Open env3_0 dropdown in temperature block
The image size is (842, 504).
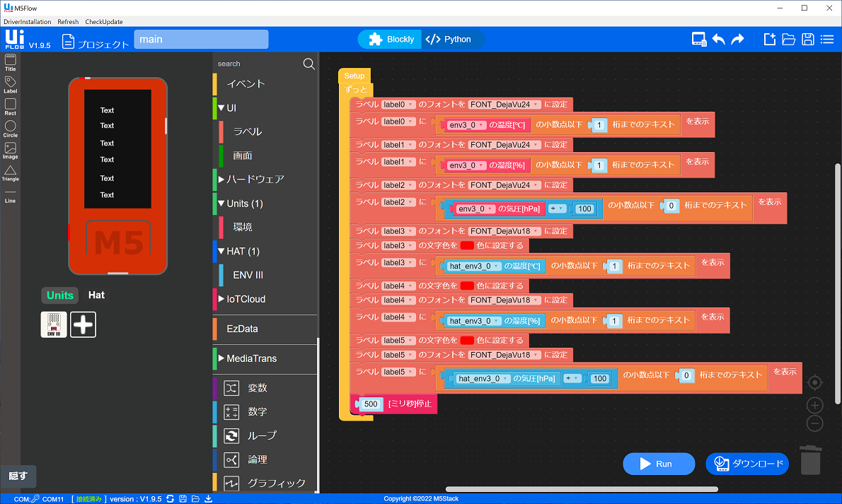(467, 125)
